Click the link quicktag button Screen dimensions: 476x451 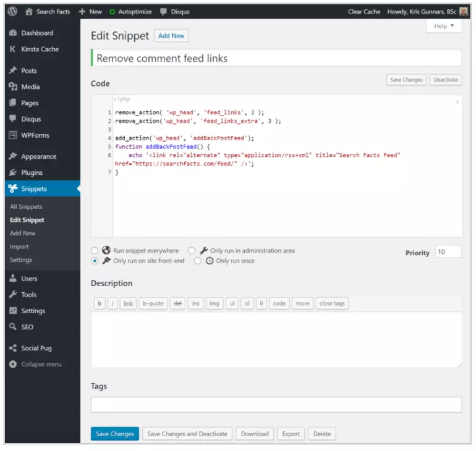[x=128, y=303]
